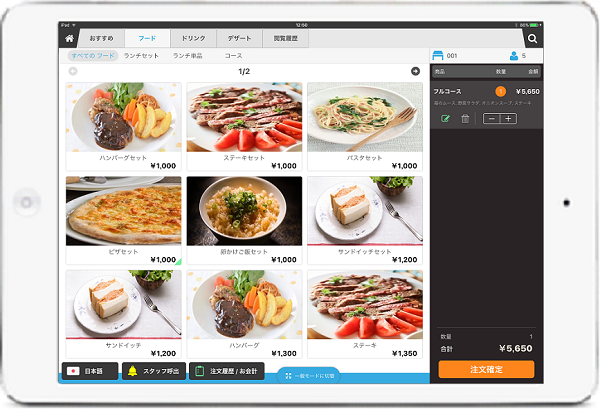Image resolution: width=600 pixels, height=409 pixels.
Task: Tap the guest count person icon
Action: [x=514, y=56]
